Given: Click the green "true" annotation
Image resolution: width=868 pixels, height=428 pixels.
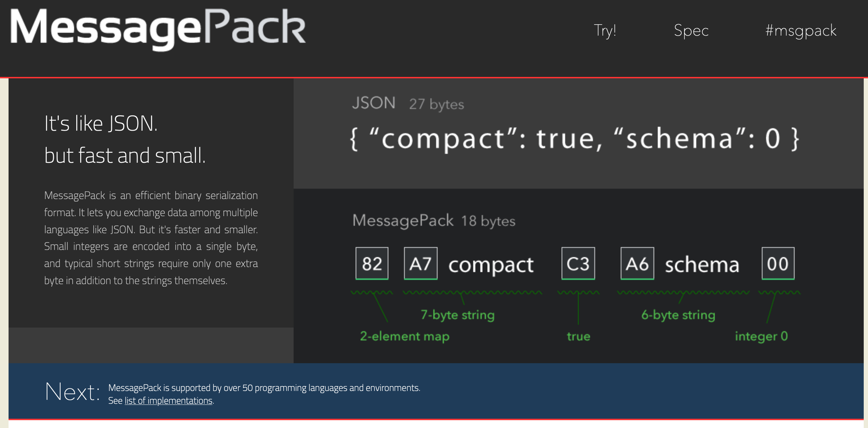Looking at the screenshot, I should (x=578, y=336).
